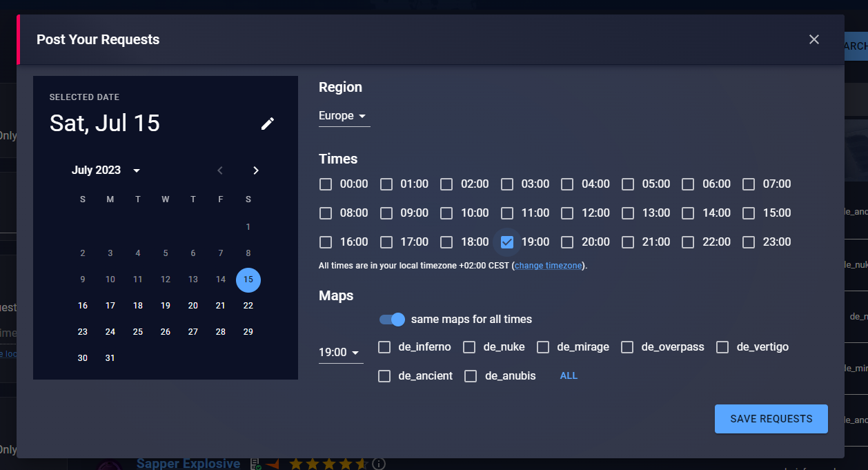Click the pencil edit date icon
Image resolution: width=868 pixels, height=470 pixels.
[x=268, y=124]
